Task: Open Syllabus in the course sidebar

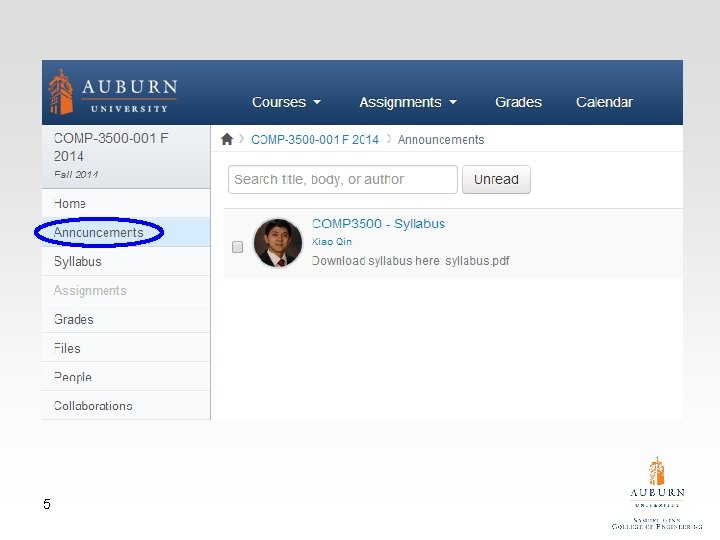Action: 126,261
